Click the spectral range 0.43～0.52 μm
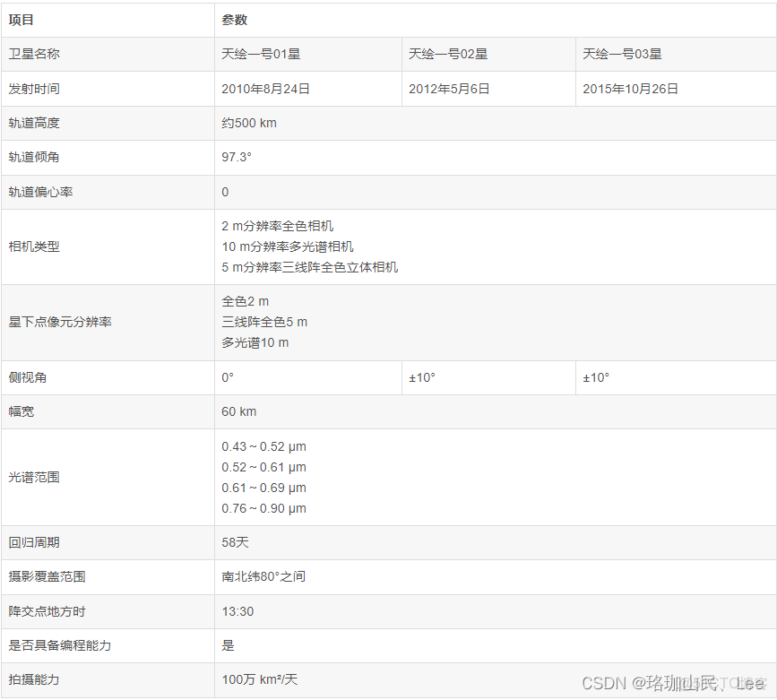 tap(263, 446)
